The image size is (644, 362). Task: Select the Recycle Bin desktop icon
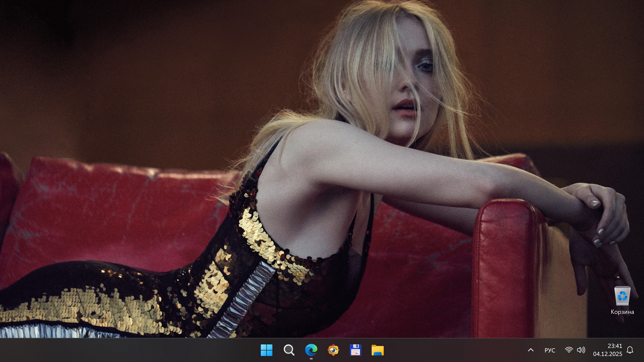[x=622, y=296]
